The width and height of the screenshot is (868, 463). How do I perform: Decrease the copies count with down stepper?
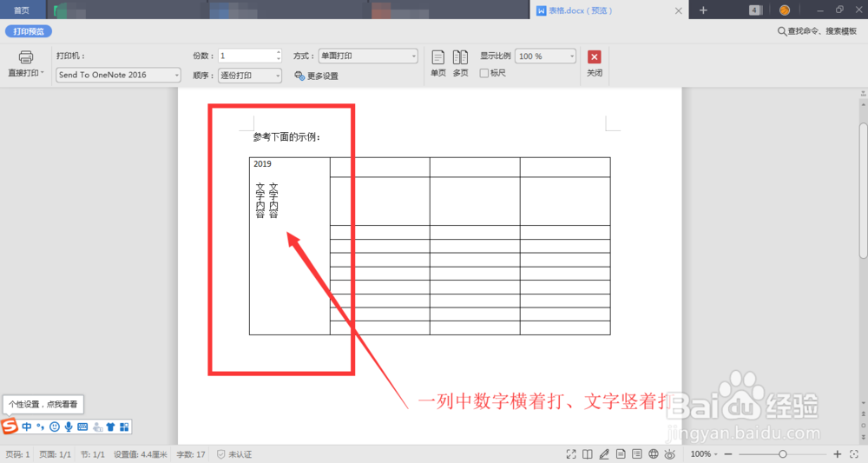point(279,59)
